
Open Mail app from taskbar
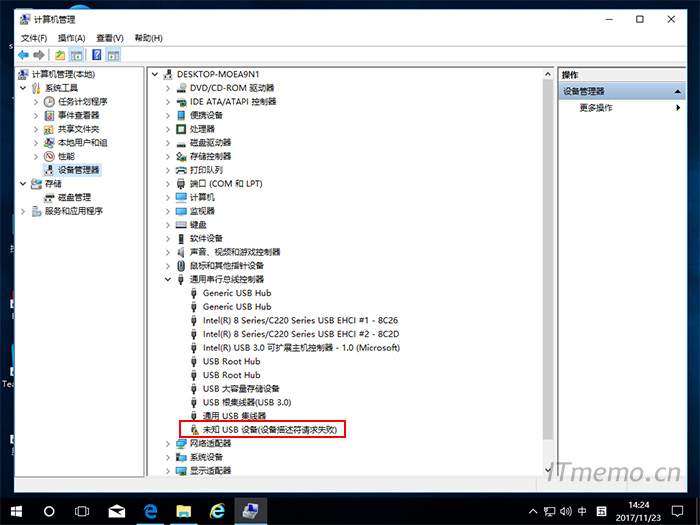coord(117,511)
